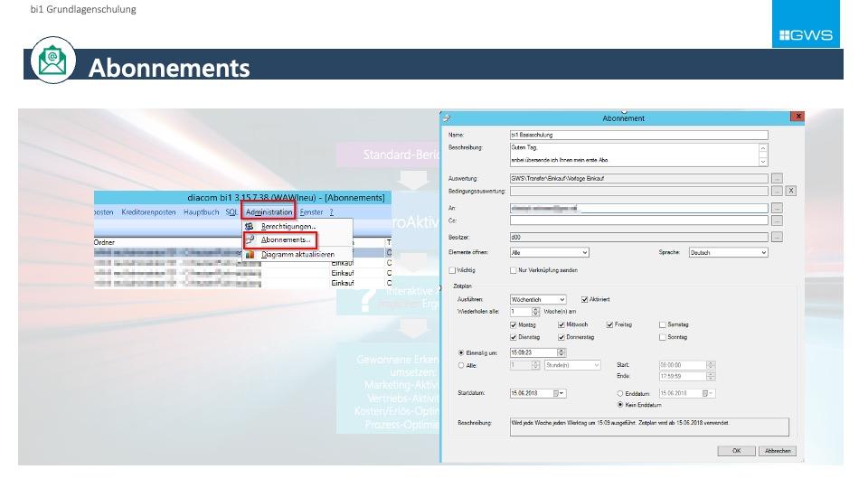
Task: Open the Stunde(n) interval dropdown
Action: (x=572, y=365)
